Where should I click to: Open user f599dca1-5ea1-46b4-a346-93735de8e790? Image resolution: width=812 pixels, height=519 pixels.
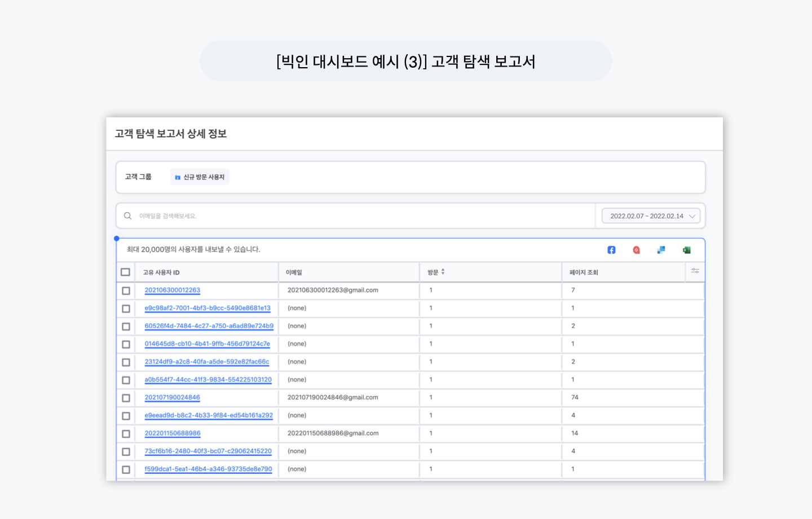[x=208, y=469]
